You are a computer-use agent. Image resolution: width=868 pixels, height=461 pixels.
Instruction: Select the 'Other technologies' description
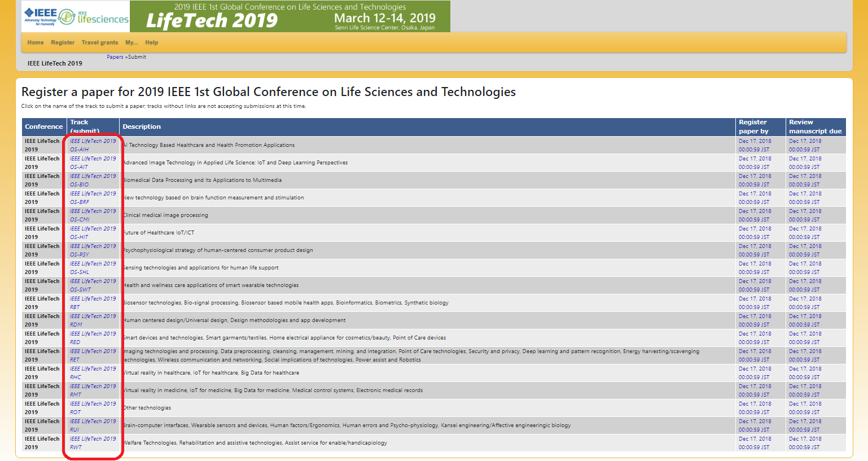tap(147, 408)
